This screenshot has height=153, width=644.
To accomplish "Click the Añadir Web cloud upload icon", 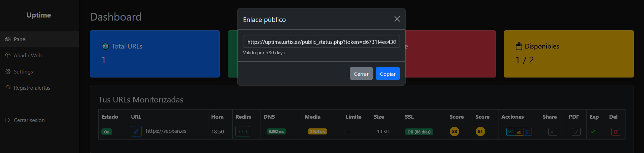I will (x=8, y=55).
